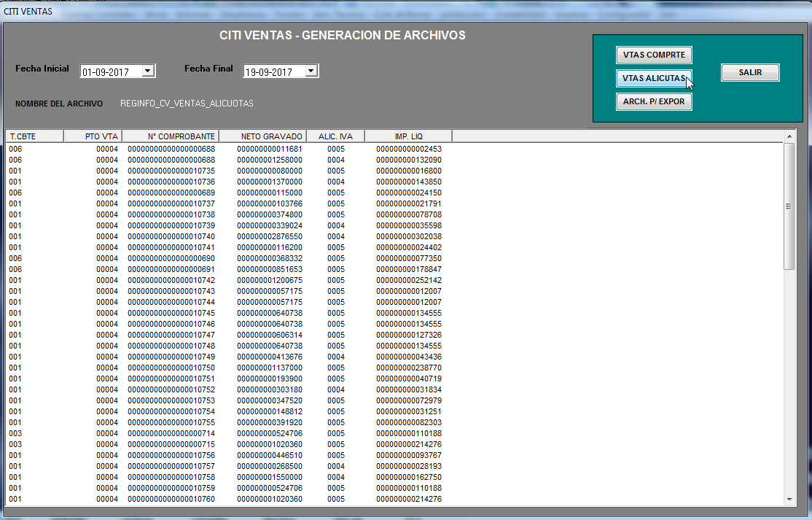Viewport: 812px width, 520px height.
Task: Click neto gravado value ending in 606314
Action: tap(270, 335)
